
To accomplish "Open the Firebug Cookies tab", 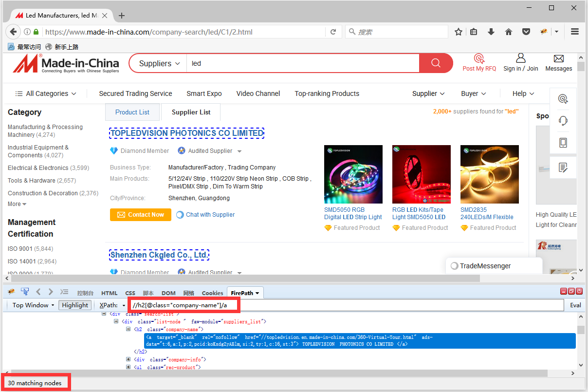I will [x=213, y=293].
